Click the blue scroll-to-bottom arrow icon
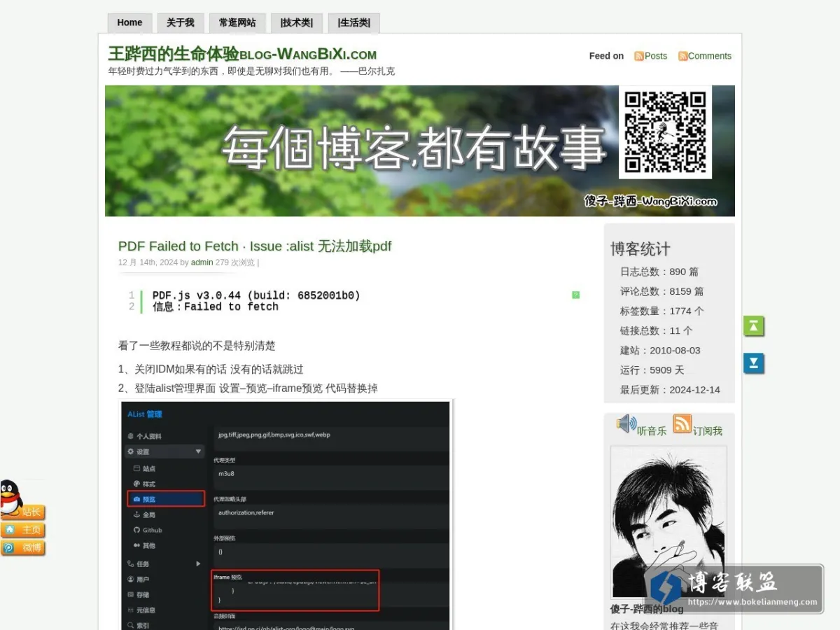 [754, 363]
